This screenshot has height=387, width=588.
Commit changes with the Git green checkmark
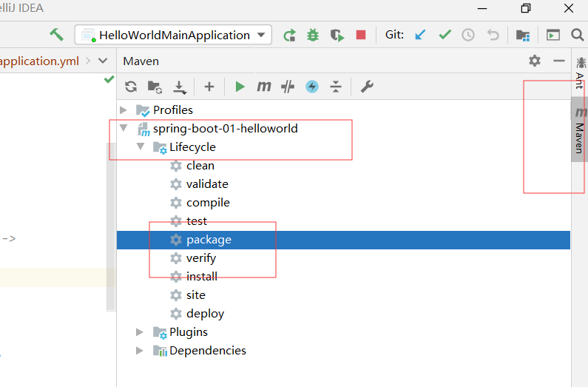tap(445, 35)
